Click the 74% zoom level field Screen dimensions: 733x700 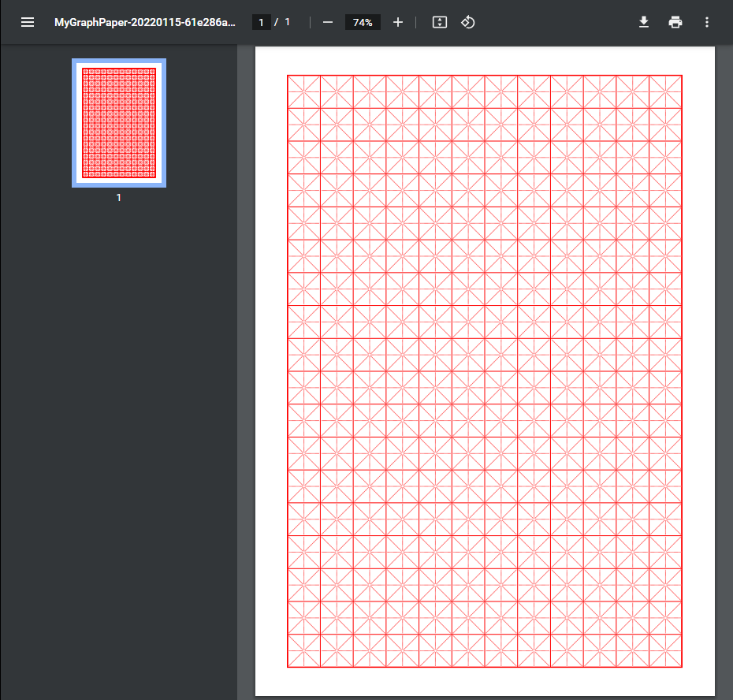pyautogui.click(x=363, y=22)
